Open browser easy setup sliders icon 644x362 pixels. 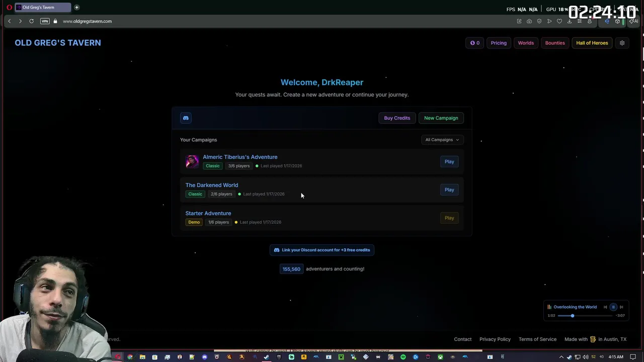580,21
